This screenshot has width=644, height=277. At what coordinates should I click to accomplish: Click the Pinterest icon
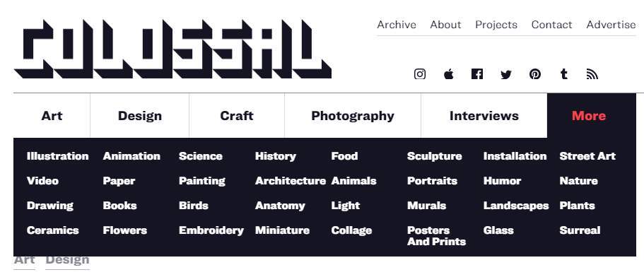pos(534,74)
